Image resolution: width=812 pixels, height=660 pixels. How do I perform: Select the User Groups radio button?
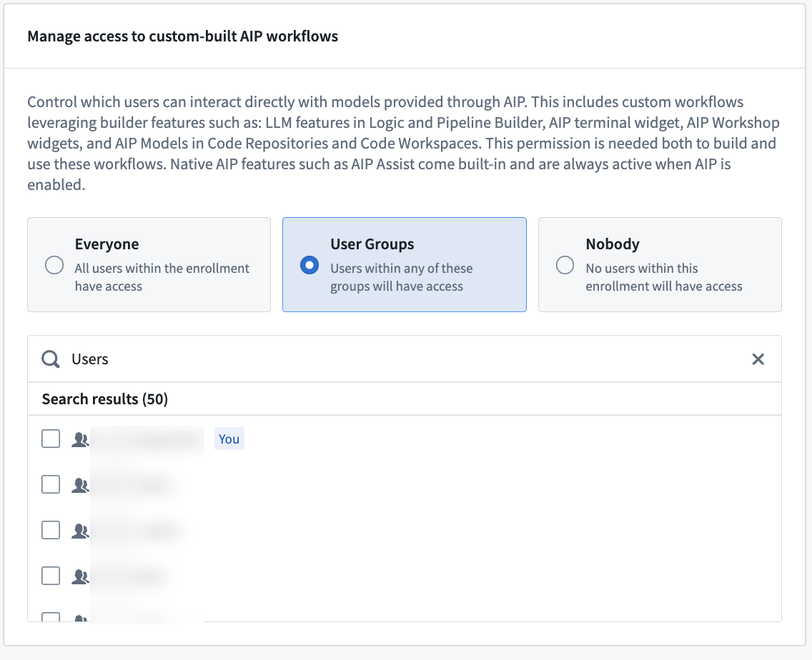click(310, 265)
